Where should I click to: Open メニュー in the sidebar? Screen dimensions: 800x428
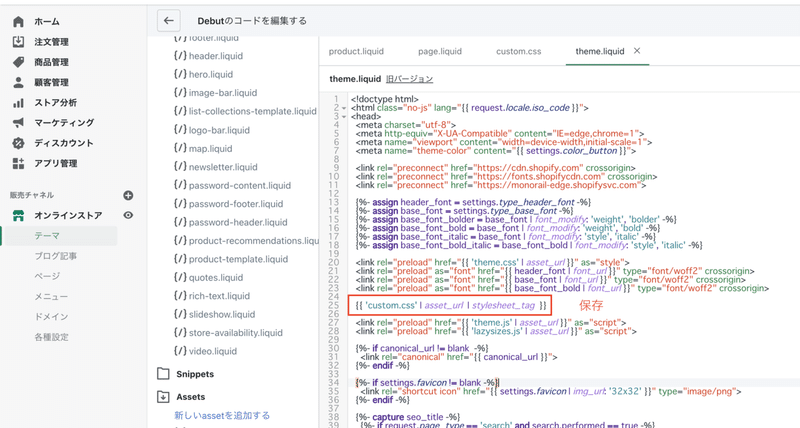click(x=51, y=296)
